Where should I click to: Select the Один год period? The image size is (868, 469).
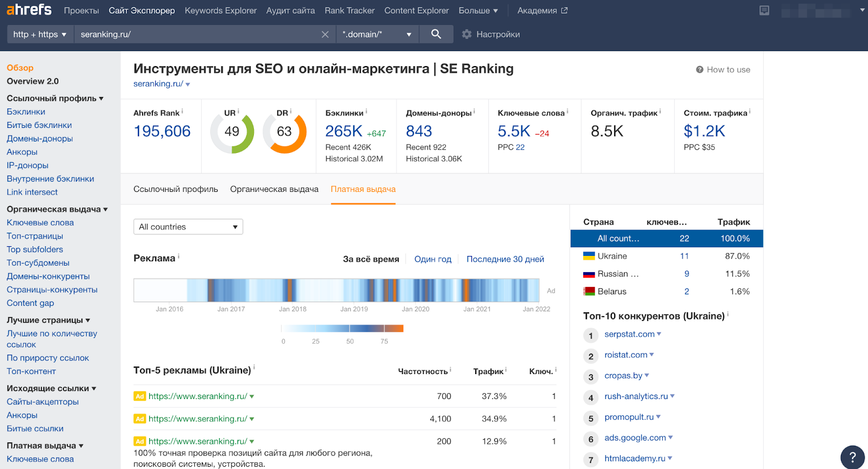pos(433,259)
